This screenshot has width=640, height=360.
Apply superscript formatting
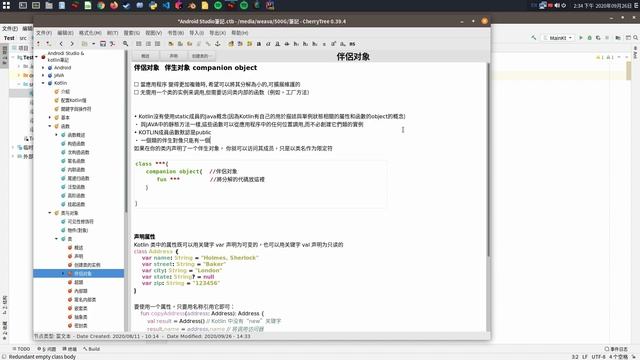click(x=333, y=44)
